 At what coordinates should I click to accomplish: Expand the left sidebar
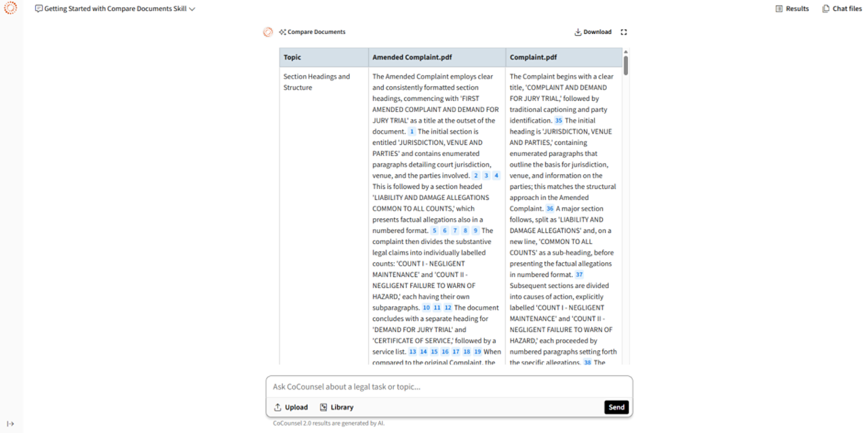point(10,424)
